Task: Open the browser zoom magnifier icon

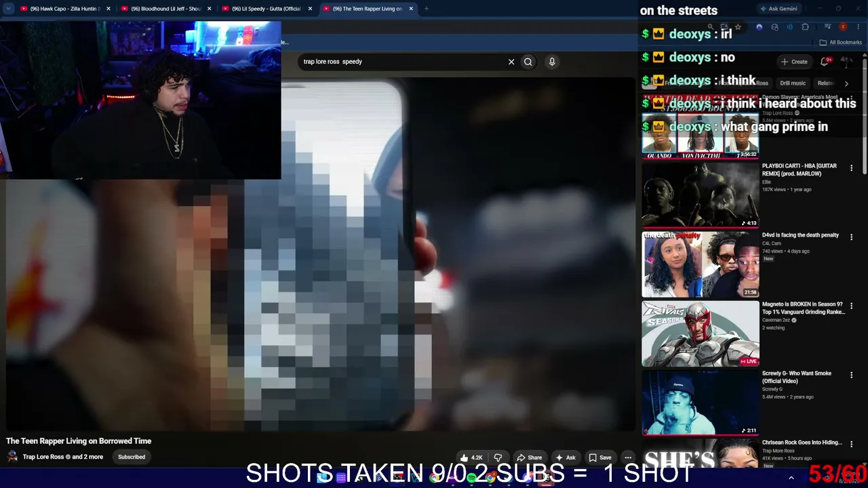Action: click(x=711, y=27)
